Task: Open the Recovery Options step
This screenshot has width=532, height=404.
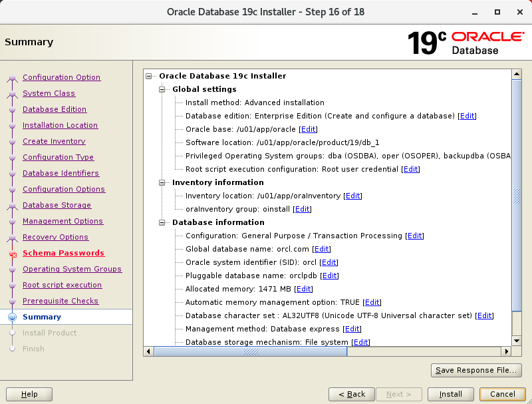Action: pos(55,237)
